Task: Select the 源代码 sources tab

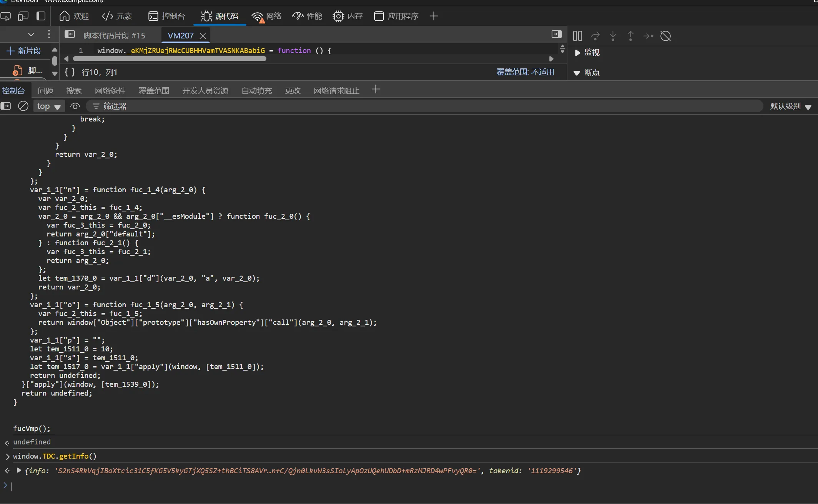Action: tap(219, 16)
